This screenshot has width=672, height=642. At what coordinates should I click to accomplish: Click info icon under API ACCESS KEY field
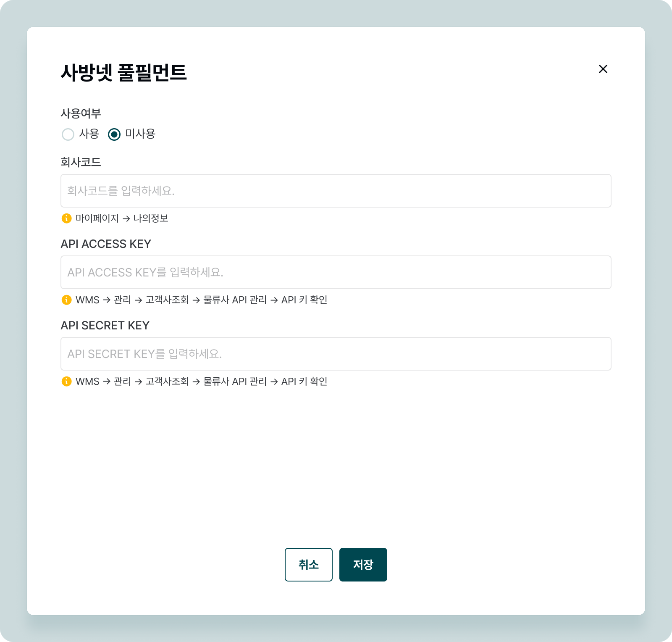(66, 300)
